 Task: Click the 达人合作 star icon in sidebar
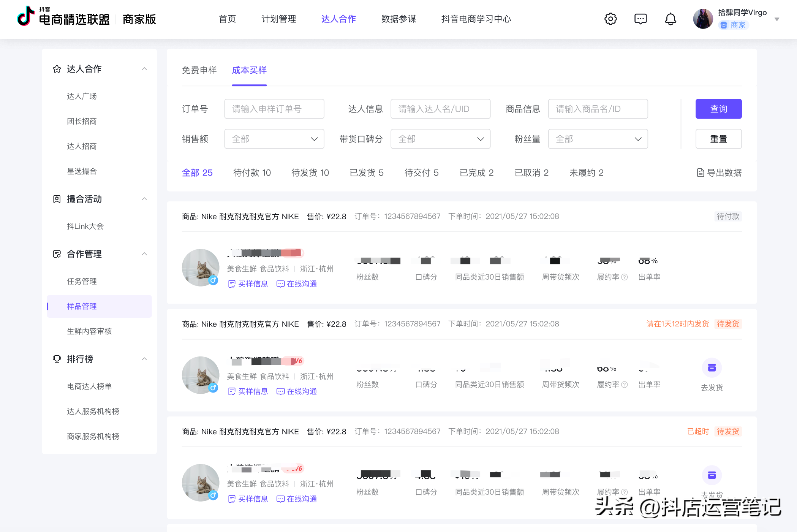pos(57,69)
